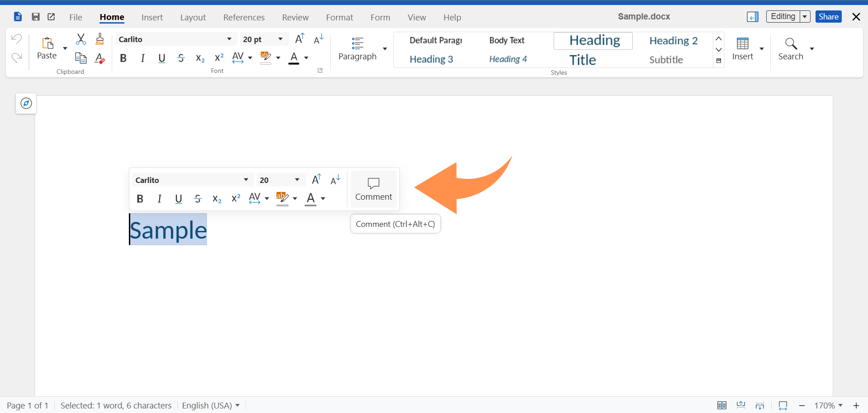
Task: Cut the selected text
Action: point(81,39)
